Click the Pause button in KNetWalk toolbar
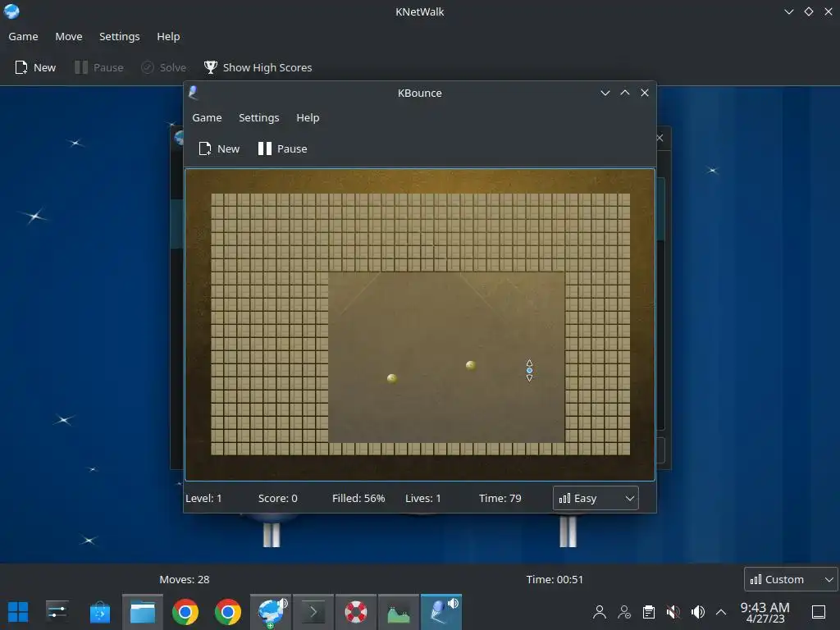Image resolution: width=840 pixels, height=630 pixels. click(99, 67)
